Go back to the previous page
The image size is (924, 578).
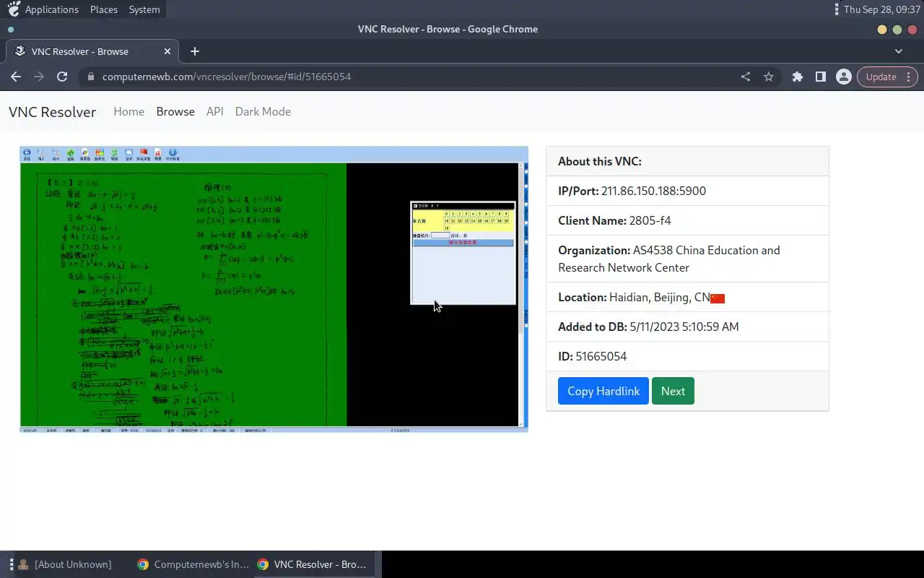point(16,77)
